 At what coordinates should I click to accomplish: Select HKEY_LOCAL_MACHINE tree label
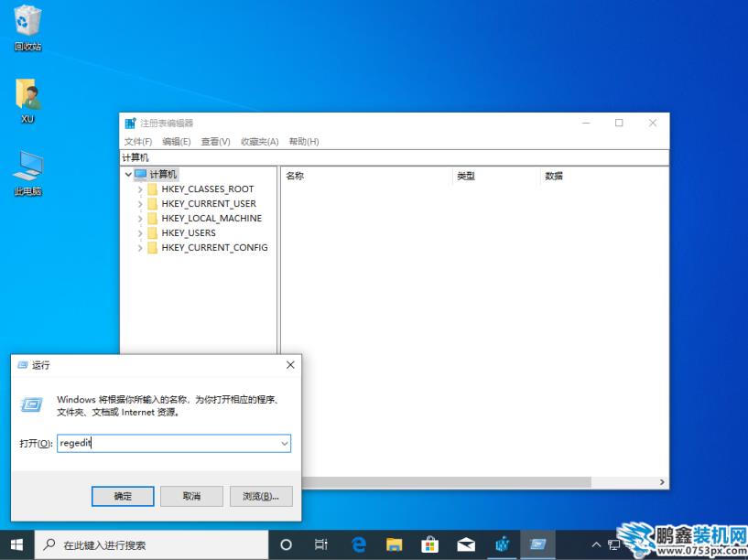tap(211, 219)
